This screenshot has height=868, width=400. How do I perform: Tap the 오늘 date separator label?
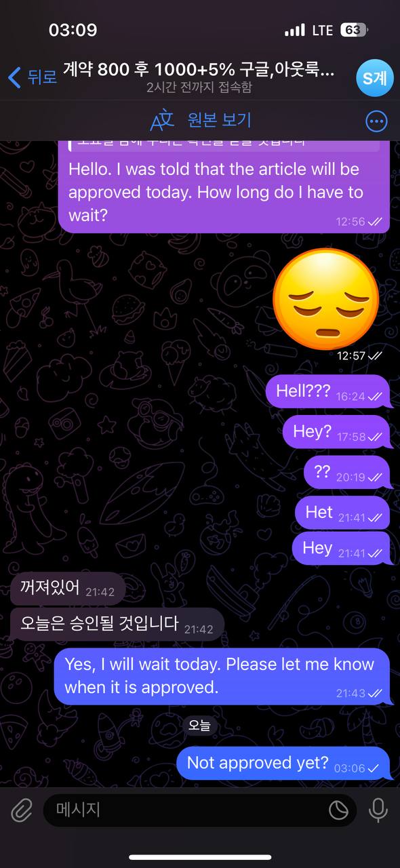[199, 726]
